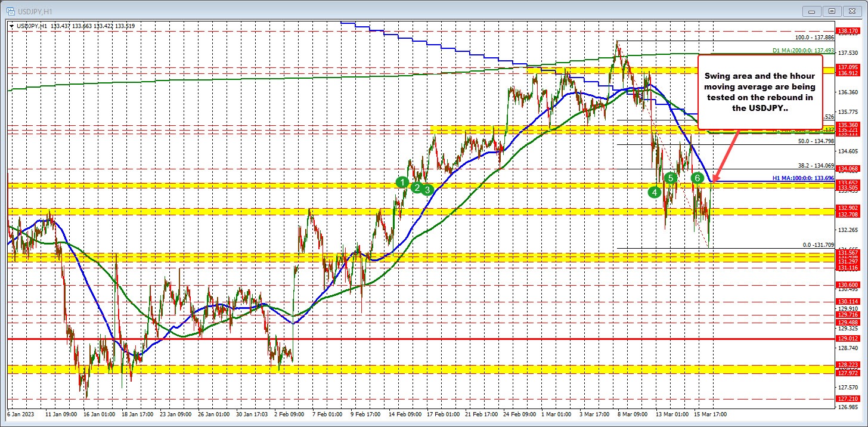Viewport: 868px width, 427px height.
Task: Click the 138.170 red price tag
Action: tap(848, 31)
